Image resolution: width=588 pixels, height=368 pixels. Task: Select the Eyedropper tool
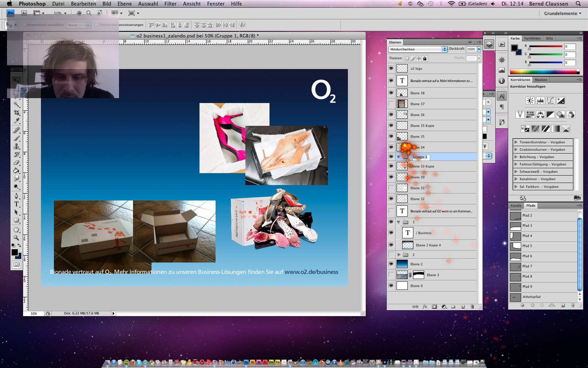[16, 121]
